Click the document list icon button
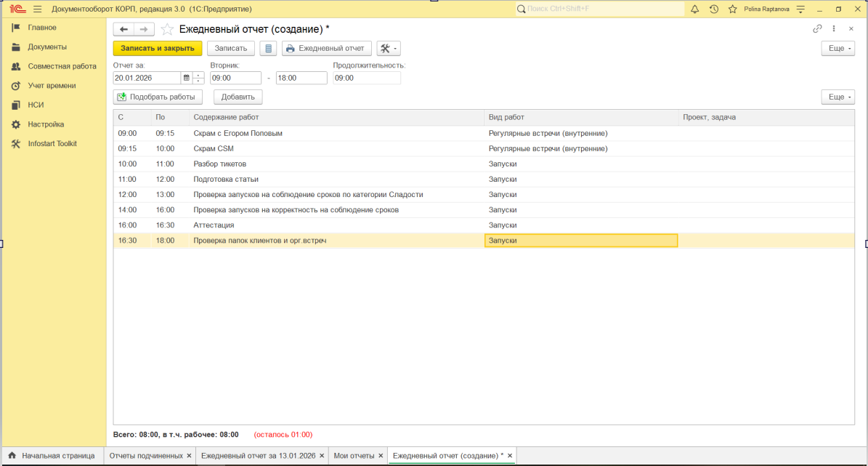The width and height of the screenshot is (868, 466). click(x=268, y=49)
